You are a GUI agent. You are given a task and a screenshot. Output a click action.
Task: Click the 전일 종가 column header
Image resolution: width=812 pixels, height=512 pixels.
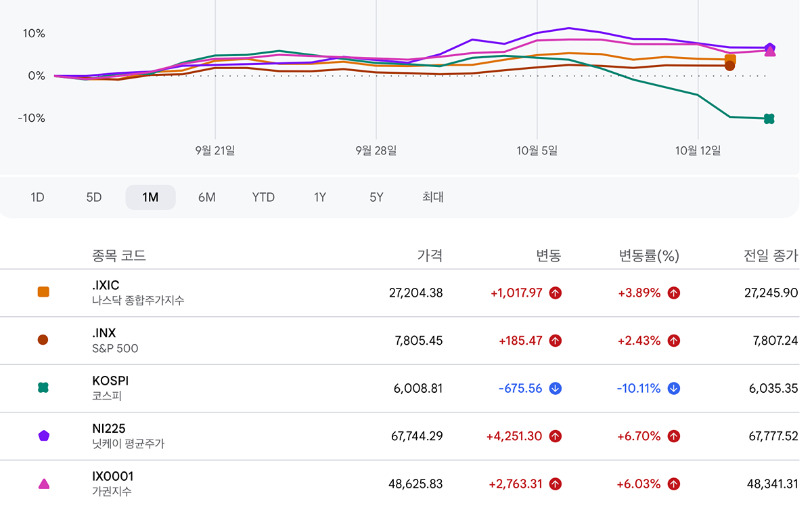[771, 256]
